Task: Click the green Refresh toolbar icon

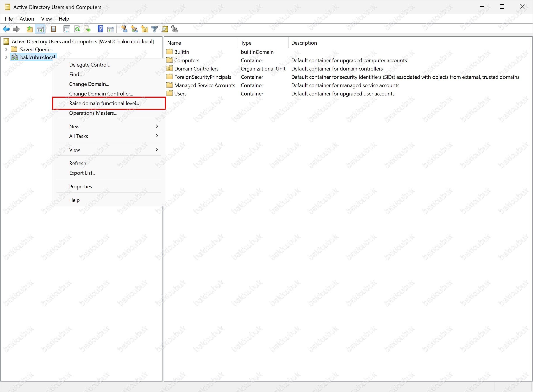Action: point(77,29)
